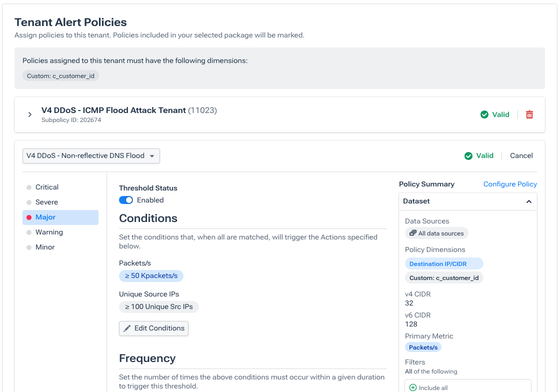Viewport: 560px width, 392px height.
Task: Click the Valid checkmark beside Cancel
Action: (468, 156)
